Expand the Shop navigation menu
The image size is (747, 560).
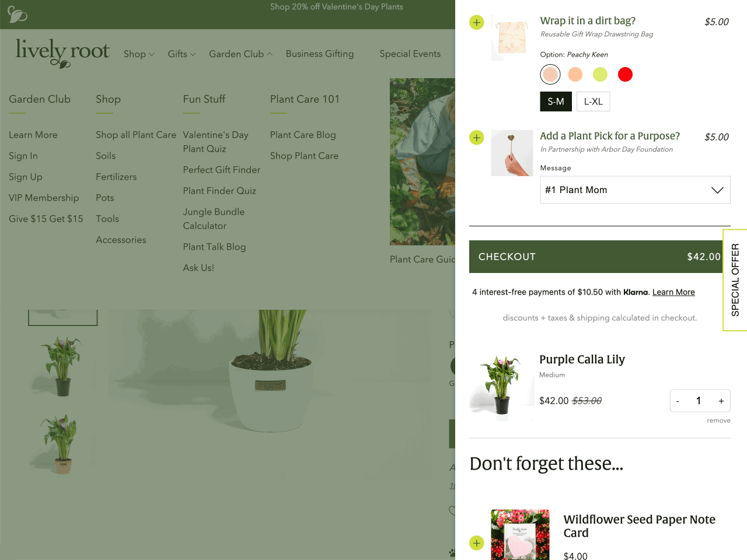coord(139,54)
